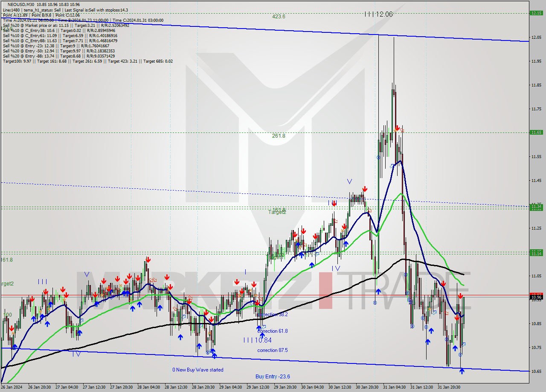Click the 11.25 price axis value
546x392 pixels.
click(536, 228)
